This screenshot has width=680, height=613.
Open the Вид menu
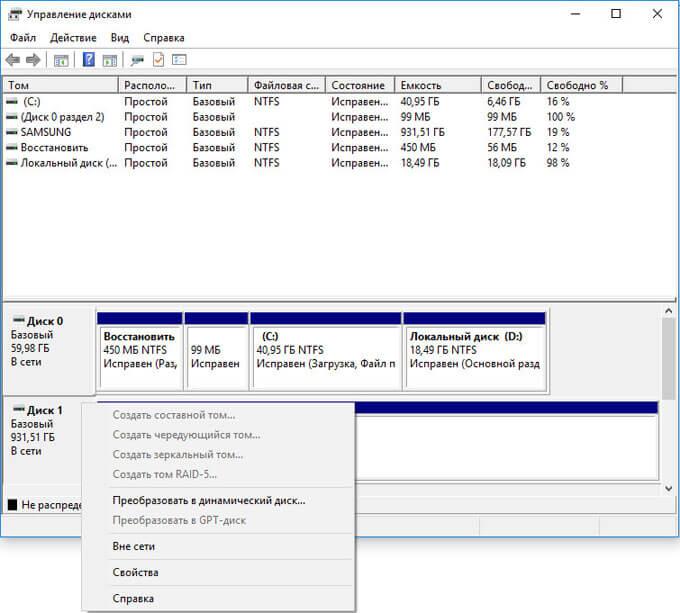(x=120, y=37)
